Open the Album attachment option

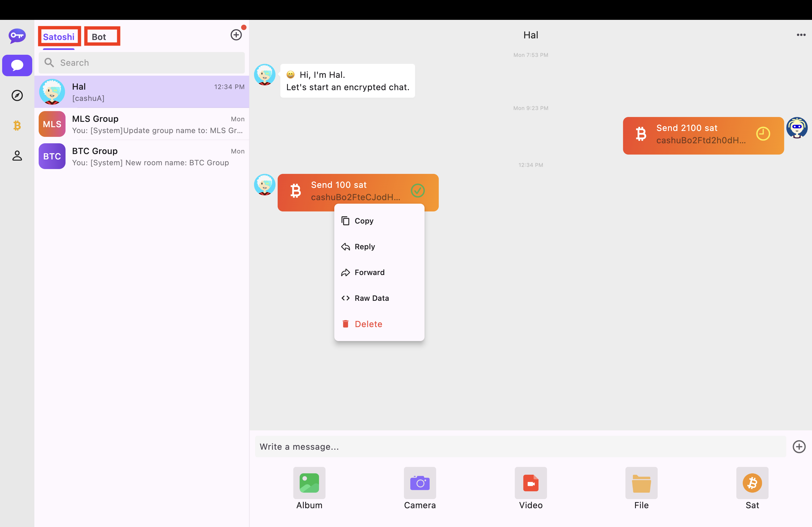pyautogui.click(x=309, y=488)
